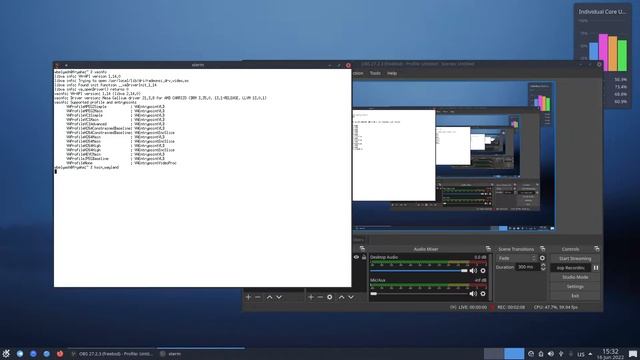The height and width of the screenshot is (360, 640).
Task: Click the LIVE 00:00:00 status text
Action: coord(472,307)
